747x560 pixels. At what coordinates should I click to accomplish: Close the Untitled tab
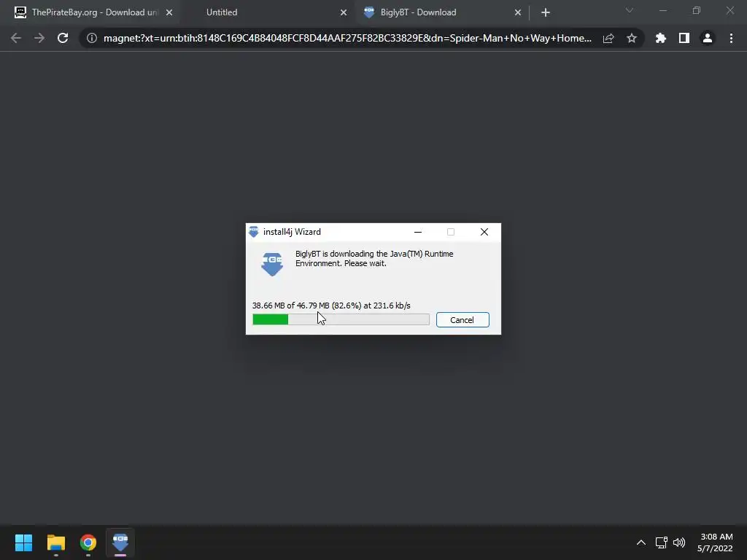344,12
